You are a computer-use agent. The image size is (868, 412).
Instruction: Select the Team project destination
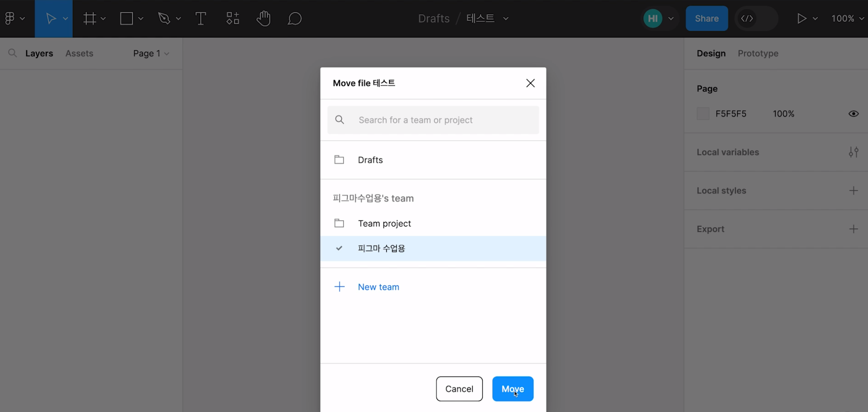[433, 223]
